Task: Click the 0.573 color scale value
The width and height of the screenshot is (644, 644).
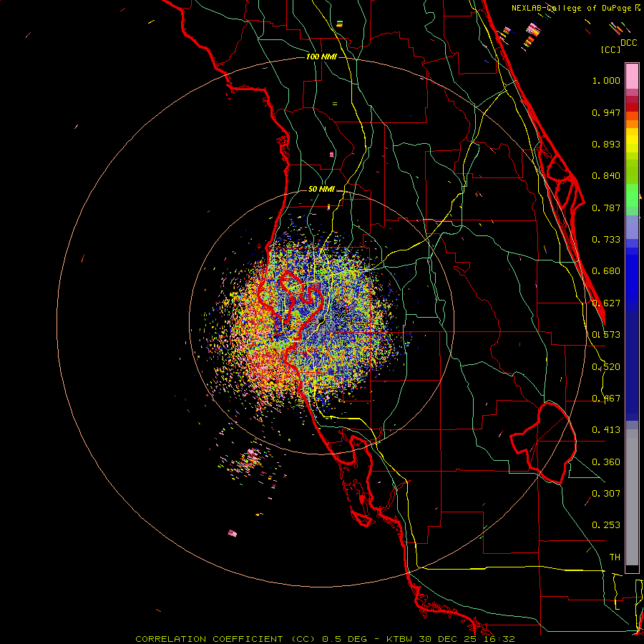Action: [606, 335]
